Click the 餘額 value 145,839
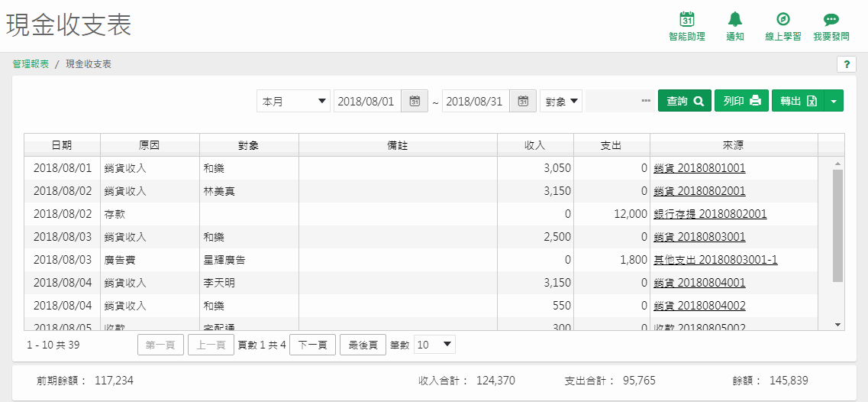Screen dimensions: 868x402 [x=789, y=381]
